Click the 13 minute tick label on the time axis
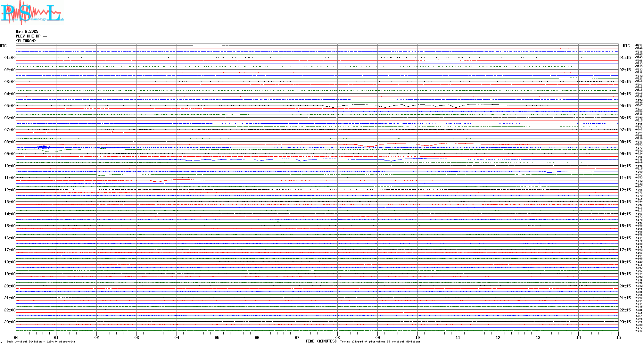 pos(538,337)
